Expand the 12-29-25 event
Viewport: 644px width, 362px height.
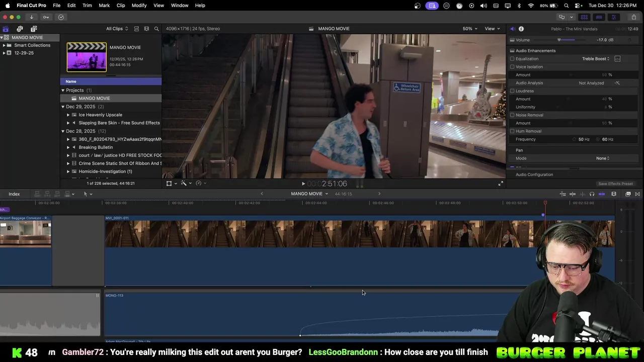(4, 53)
